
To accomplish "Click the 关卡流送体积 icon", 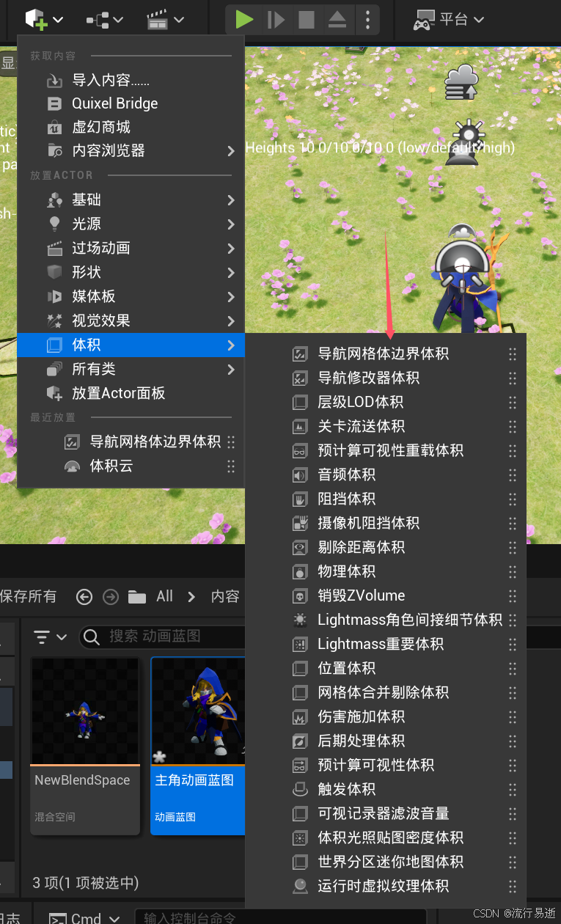I will [299, 427].
